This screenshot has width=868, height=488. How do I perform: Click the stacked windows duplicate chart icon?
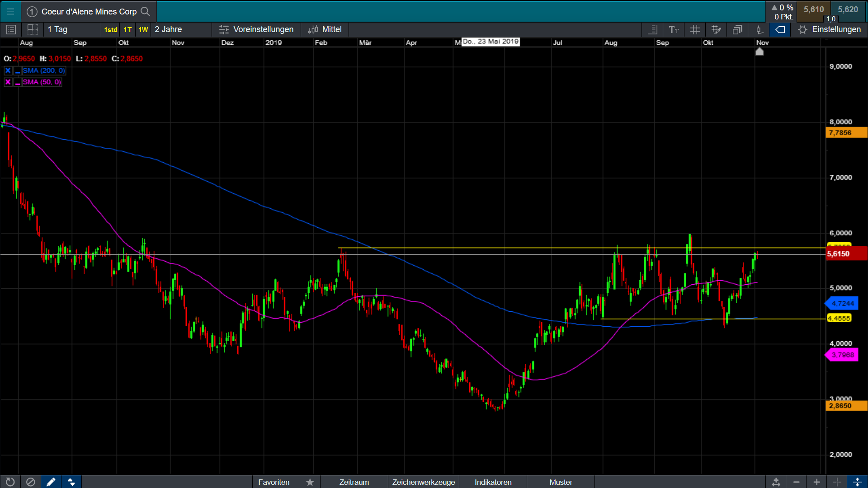(x=737, y=30)
